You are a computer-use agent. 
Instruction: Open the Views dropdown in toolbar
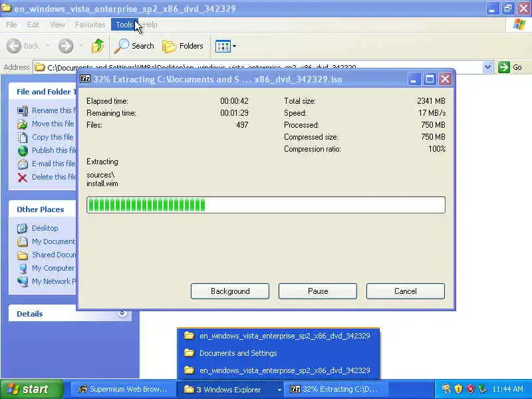click(x=225, y=46)
